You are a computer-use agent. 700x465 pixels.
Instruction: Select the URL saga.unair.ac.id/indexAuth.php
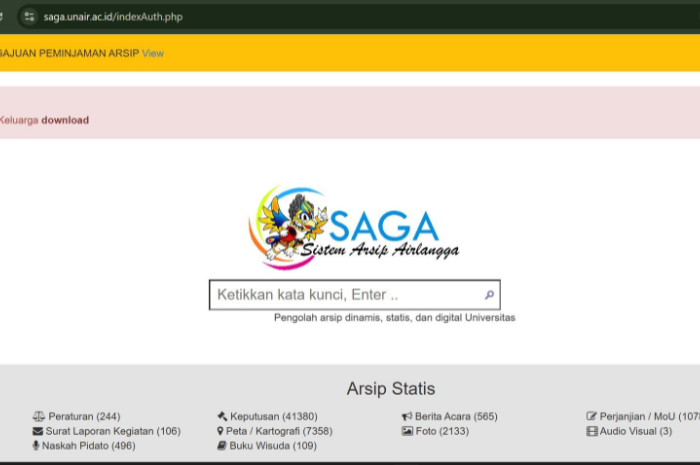113,17
